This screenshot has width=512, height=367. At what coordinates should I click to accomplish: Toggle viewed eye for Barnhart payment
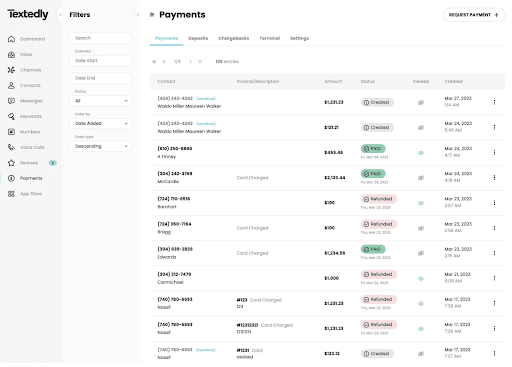[421, 203]
